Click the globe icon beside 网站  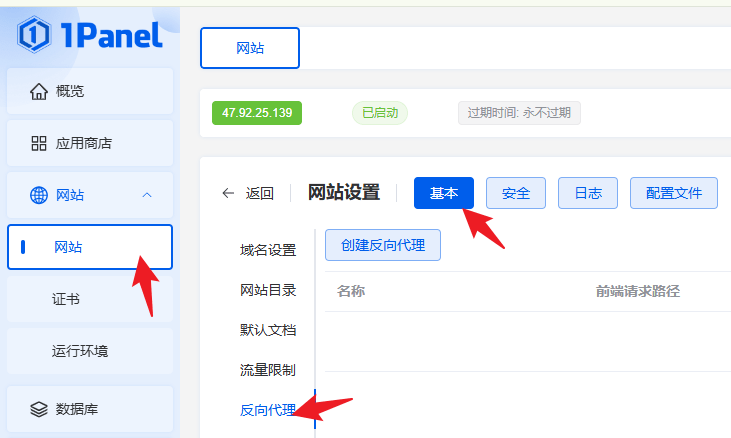pos(39,195)
